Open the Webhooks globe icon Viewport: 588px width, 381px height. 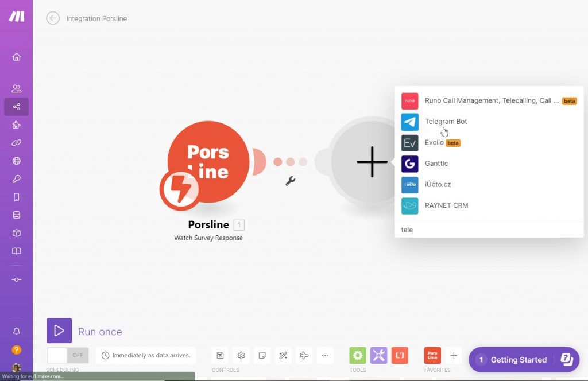coord(17,161)
